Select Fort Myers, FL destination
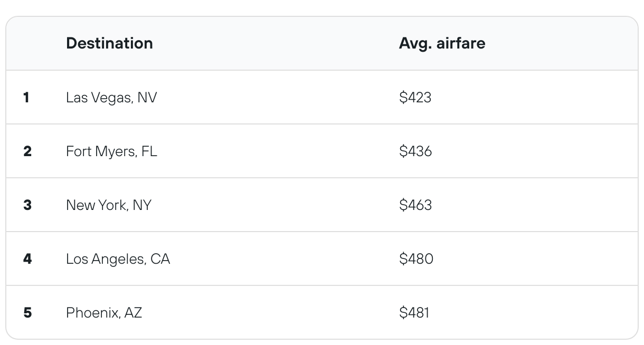Image resolution: width=644 pixels, height=345 pixels. pos(111,151)
